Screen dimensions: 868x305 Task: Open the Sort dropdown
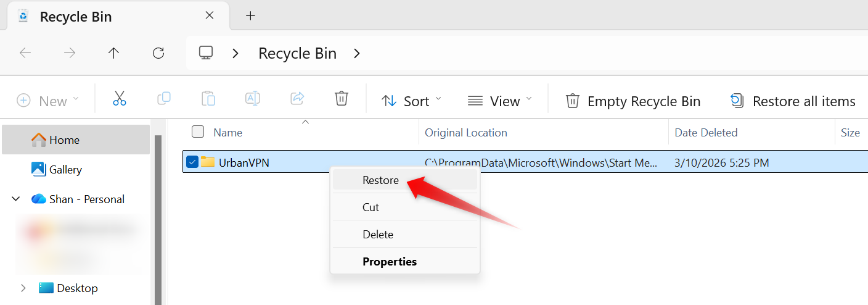click(x=411, y=101)
